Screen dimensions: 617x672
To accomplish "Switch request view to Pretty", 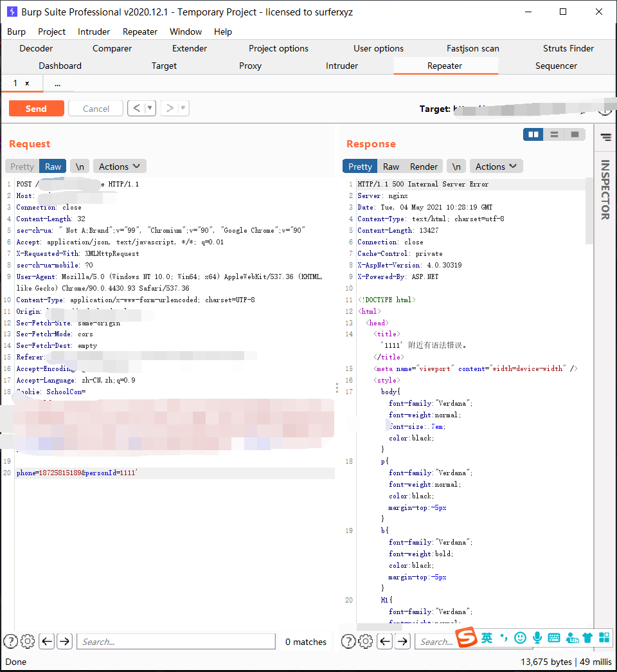I will click(x=22, y=167).
